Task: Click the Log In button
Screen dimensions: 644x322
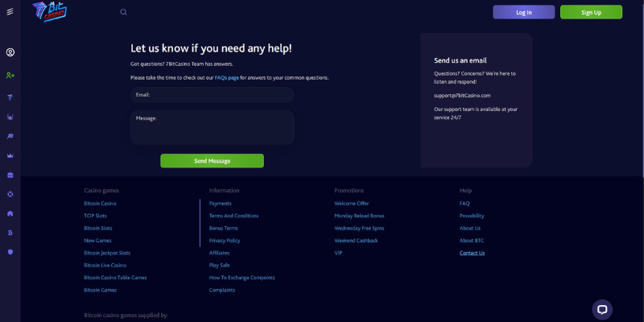Action: coord(524,12)
